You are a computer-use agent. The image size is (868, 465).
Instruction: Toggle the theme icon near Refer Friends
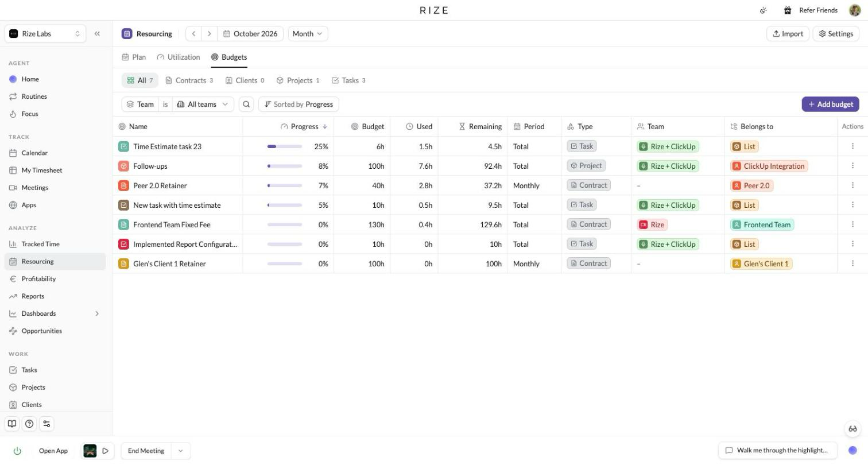pyautogui.click(x=764, y=10)
